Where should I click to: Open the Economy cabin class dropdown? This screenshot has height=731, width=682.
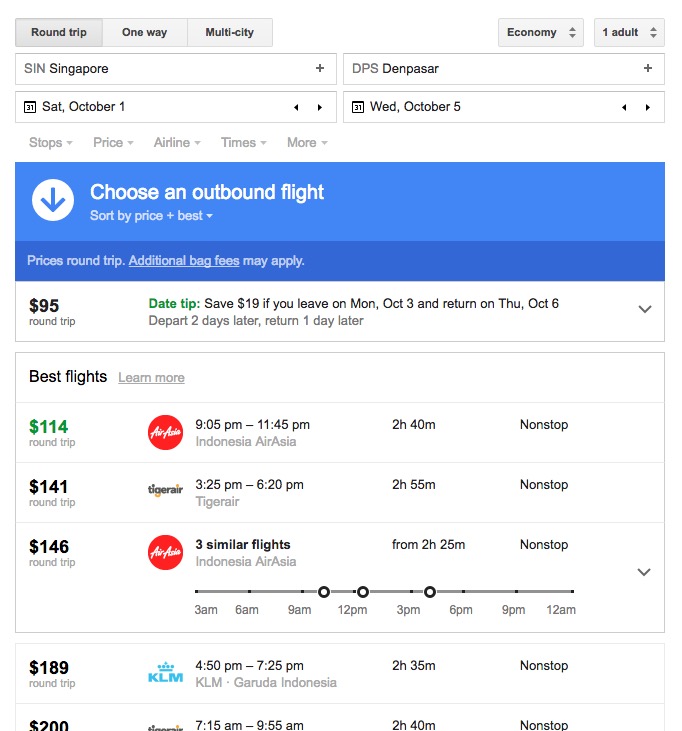point(541,33)
